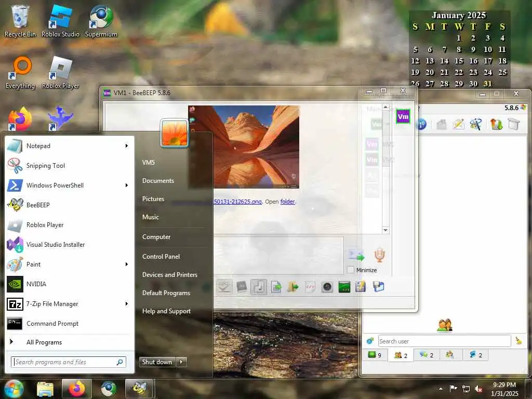Open Recycle Bin on desktop
The image size is (532, 399).
pos(20,21)
